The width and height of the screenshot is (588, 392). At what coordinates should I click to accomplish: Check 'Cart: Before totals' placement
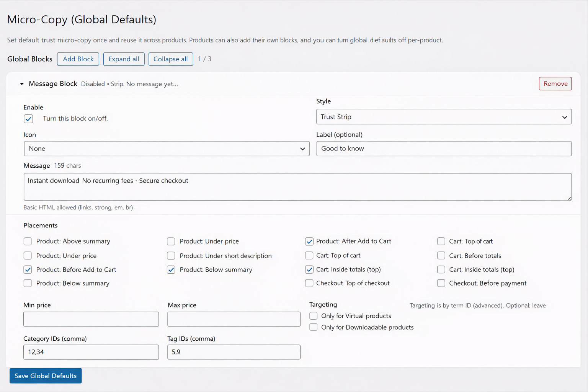coord(441,256)
